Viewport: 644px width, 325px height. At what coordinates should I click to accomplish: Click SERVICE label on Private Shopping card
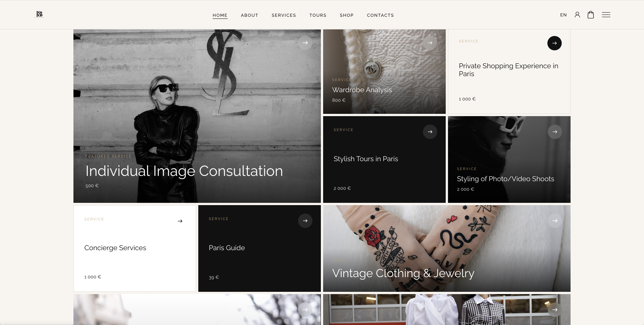click(x=469, y=41)
